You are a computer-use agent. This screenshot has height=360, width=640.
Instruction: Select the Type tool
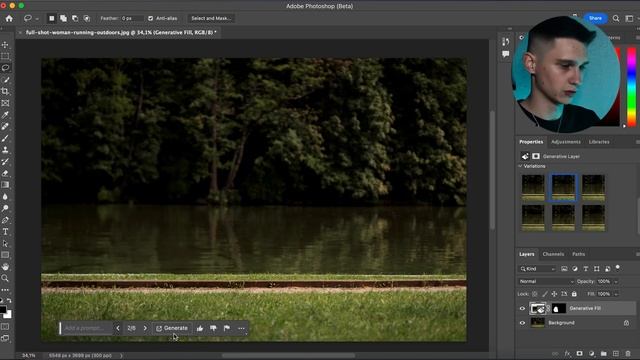point(5,232)
